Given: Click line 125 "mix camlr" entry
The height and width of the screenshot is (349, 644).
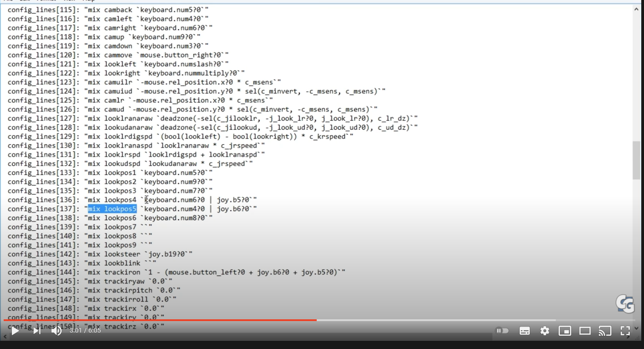Looking at the screenshot, I should tap(140, 100).
